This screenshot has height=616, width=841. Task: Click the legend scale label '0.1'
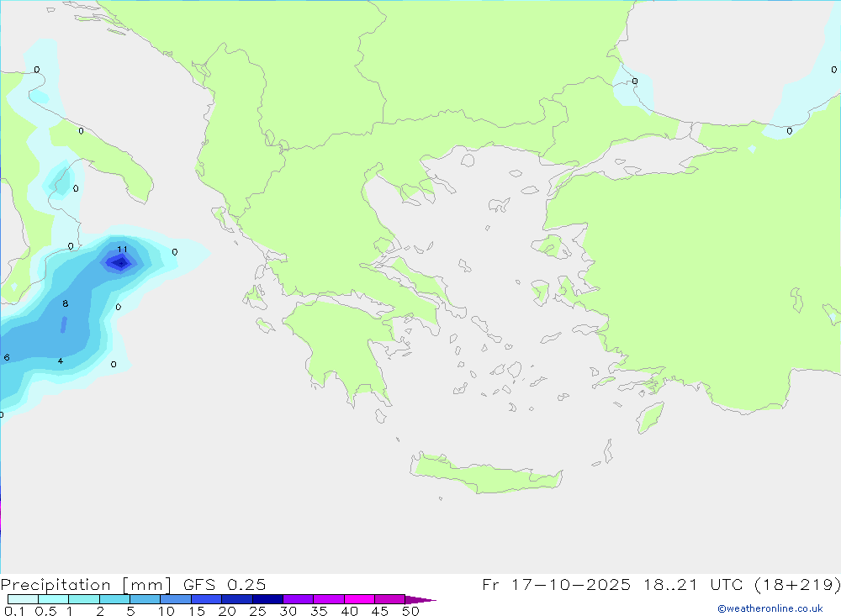14,611
